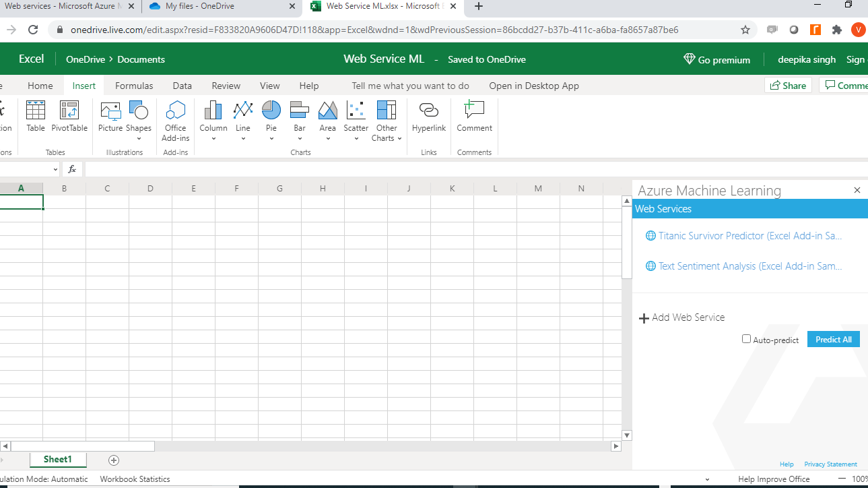Open Office Add-ins
This screenshot has height=488, width=868.
(176, 121)
